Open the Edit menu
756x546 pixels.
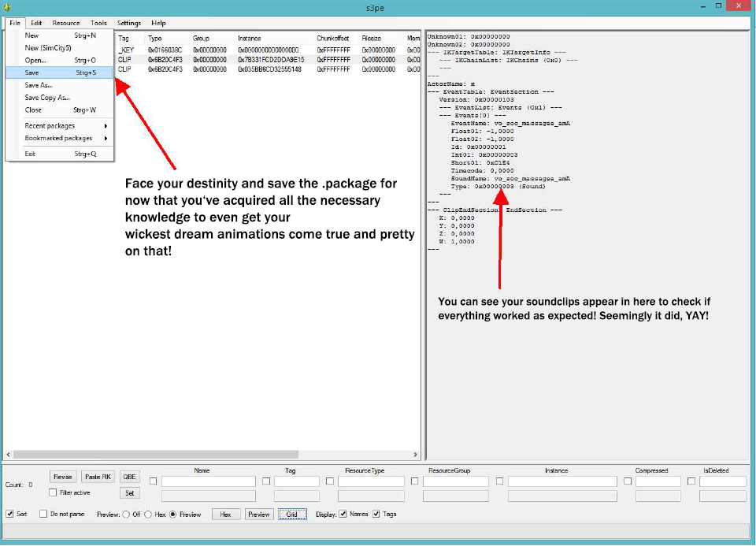coord(36,23)
